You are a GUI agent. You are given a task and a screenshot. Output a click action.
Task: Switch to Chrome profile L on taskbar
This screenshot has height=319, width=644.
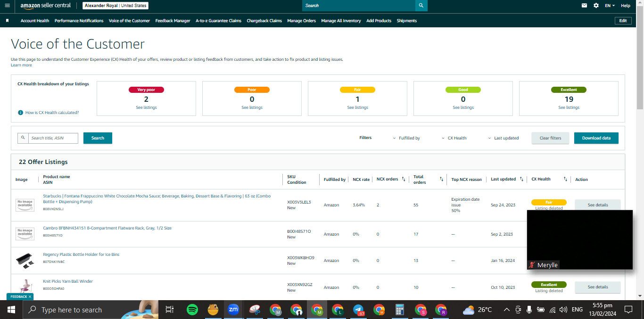pyautogui.click(x=338, y=310)
